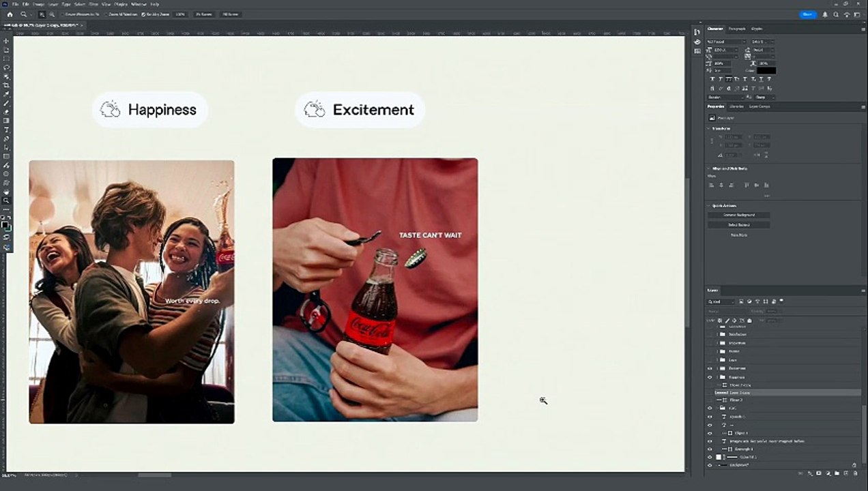Click Select Subject quick action
Viewport: 868px width, 491px height.
coord(738,225)
